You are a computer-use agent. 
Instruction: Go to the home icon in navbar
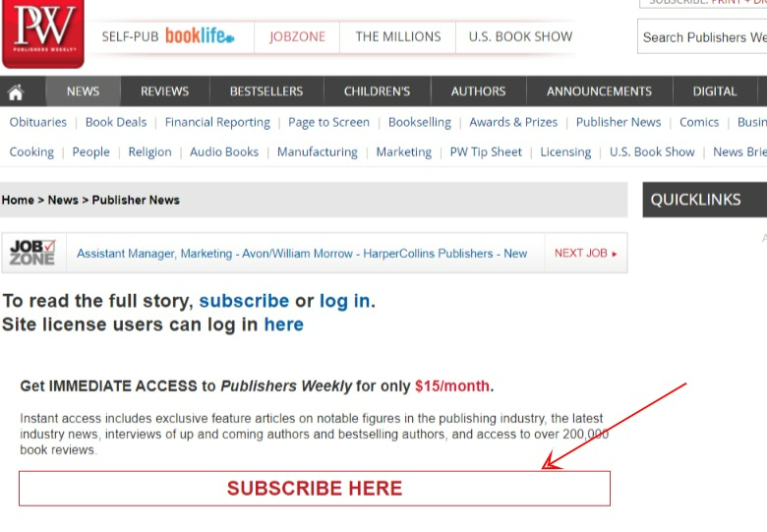click(16, 91)
